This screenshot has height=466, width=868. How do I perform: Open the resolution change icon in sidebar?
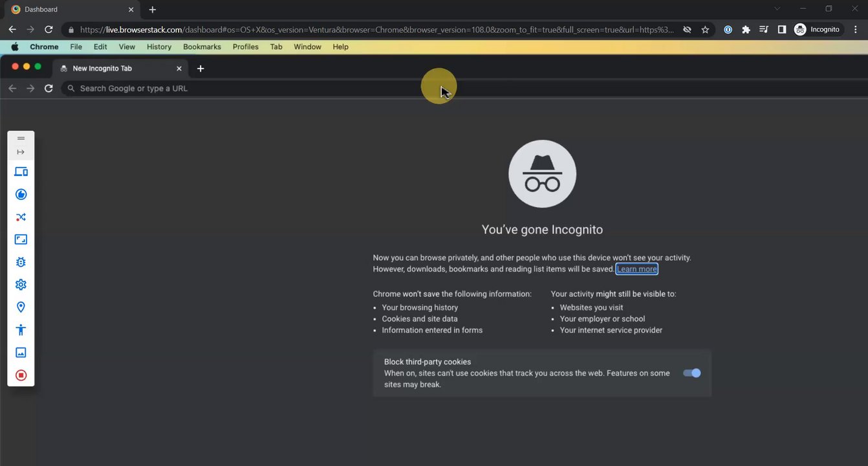[x=21, y=239]
